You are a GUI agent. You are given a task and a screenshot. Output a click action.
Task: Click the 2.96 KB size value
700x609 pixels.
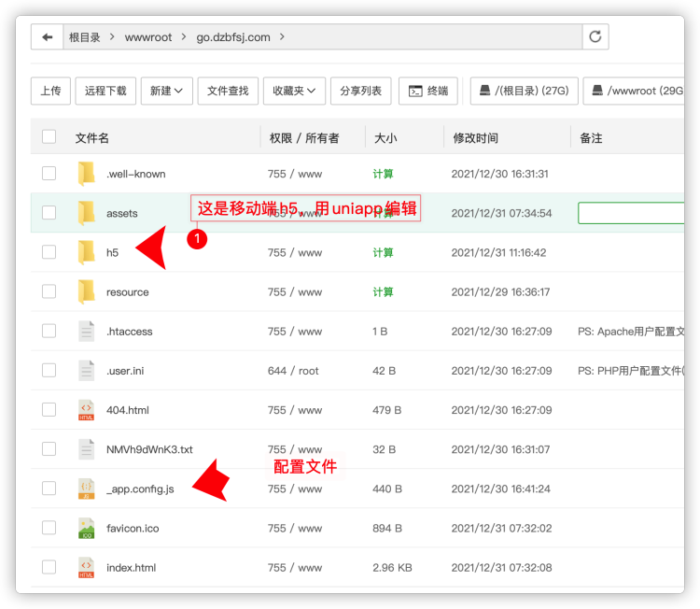[x=392, y=568]
